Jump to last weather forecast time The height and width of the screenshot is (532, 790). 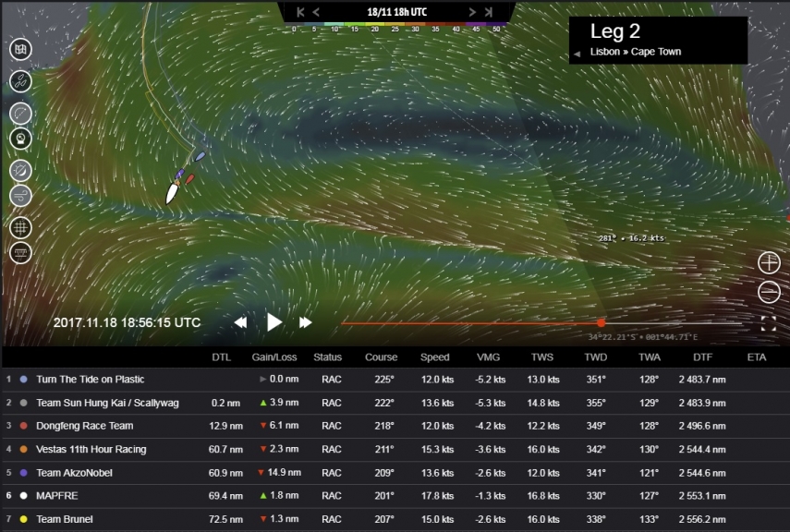pyautogui.click(x=488, y=12)
